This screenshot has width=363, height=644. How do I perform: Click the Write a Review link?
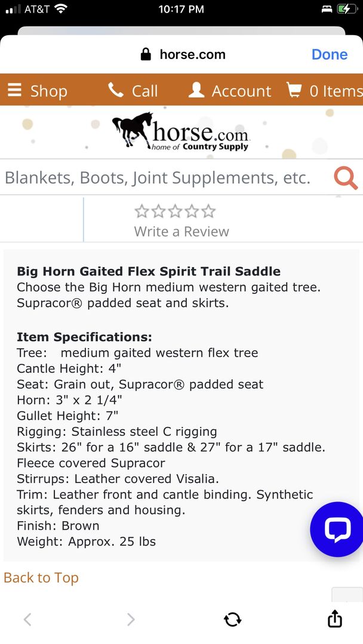click(x=181, y=231)
